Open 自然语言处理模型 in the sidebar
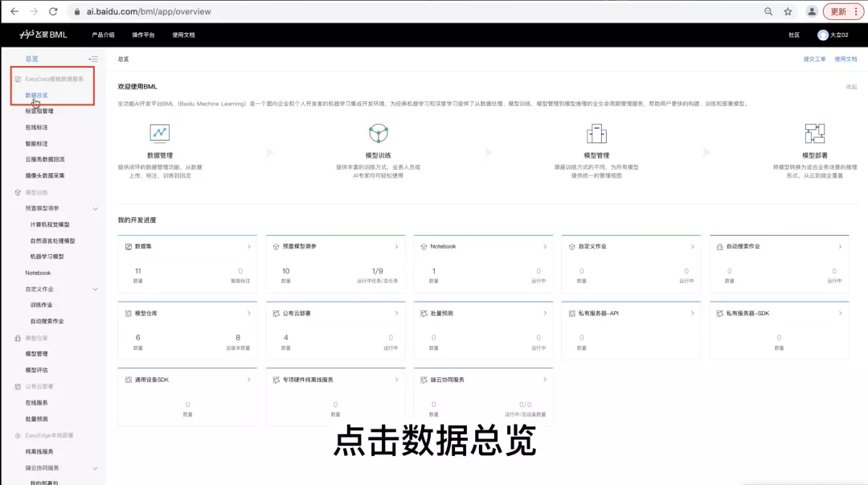Image resolution: width=868 pixels, height=485 pixels. [x=52, y=241]
